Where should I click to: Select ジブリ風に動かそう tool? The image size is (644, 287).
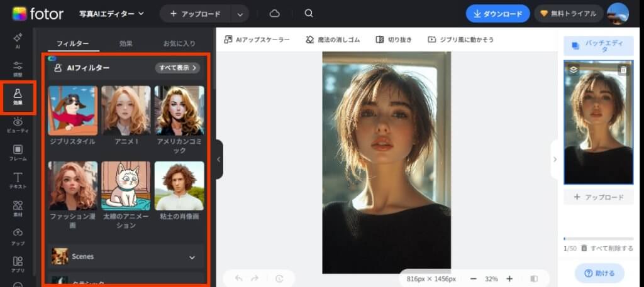(460, 40)
